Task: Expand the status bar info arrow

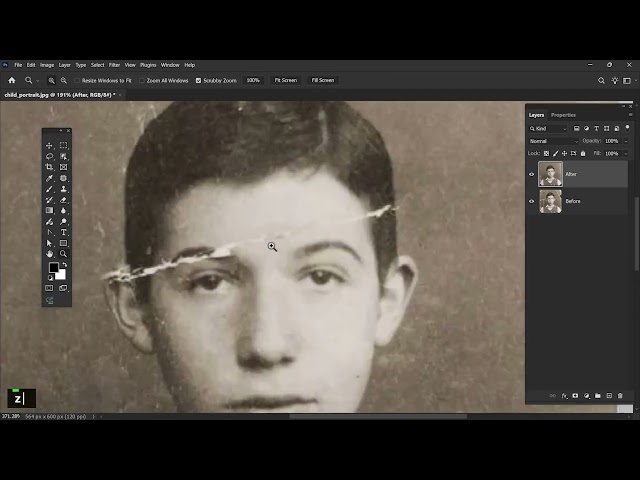Action: [x=93, y=417]
